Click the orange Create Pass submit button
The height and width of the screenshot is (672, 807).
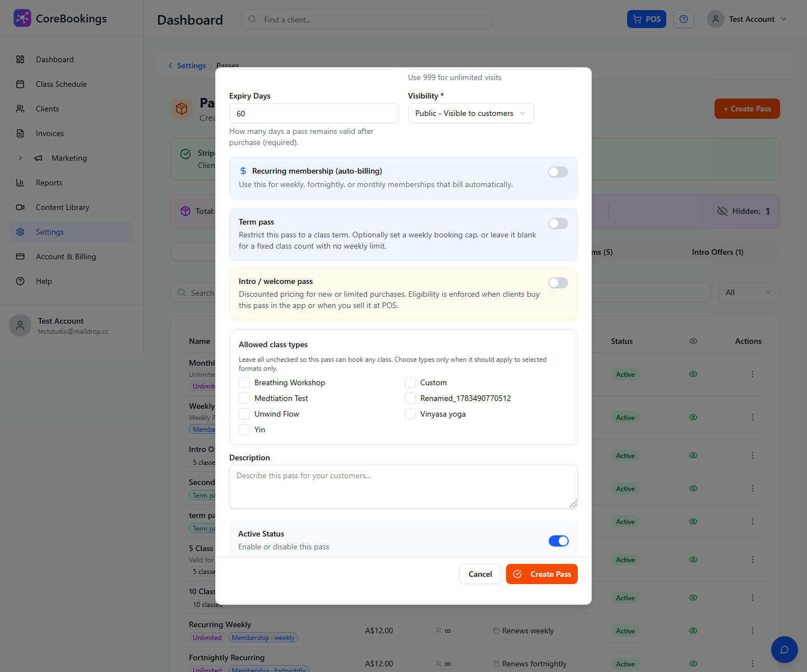542,574
